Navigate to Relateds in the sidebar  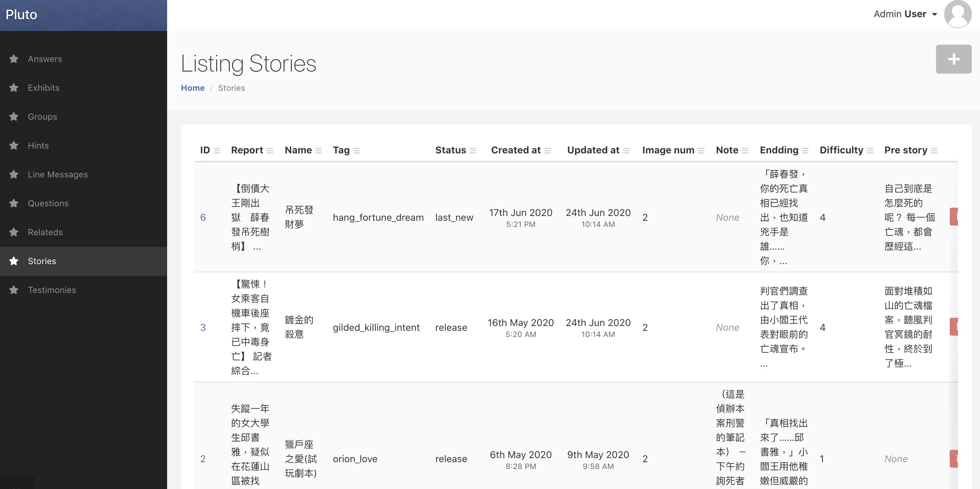click(x=83, y=232)
